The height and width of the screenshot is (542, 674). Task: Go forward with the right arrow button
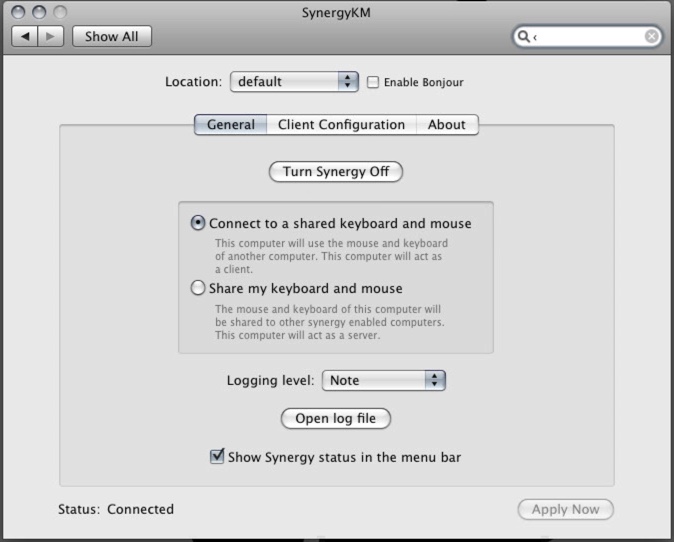tap(51, 37)
